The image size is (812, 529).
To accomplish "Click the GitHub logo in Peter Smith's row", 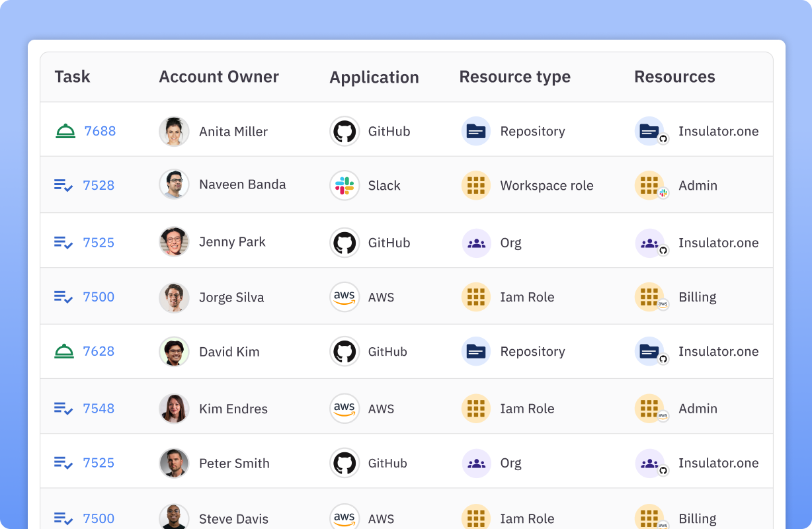I will pyautogui.click(x=345, y=463).
